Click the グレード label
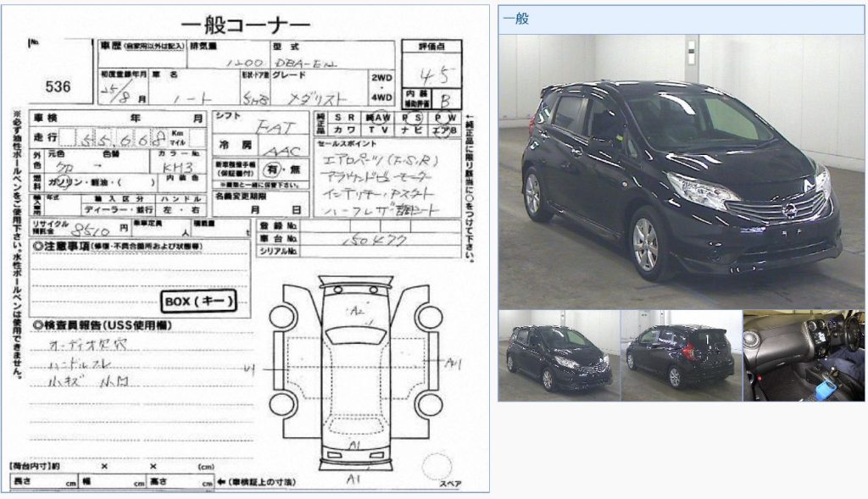Screen dimensions: 868x499 coord(290,75)
